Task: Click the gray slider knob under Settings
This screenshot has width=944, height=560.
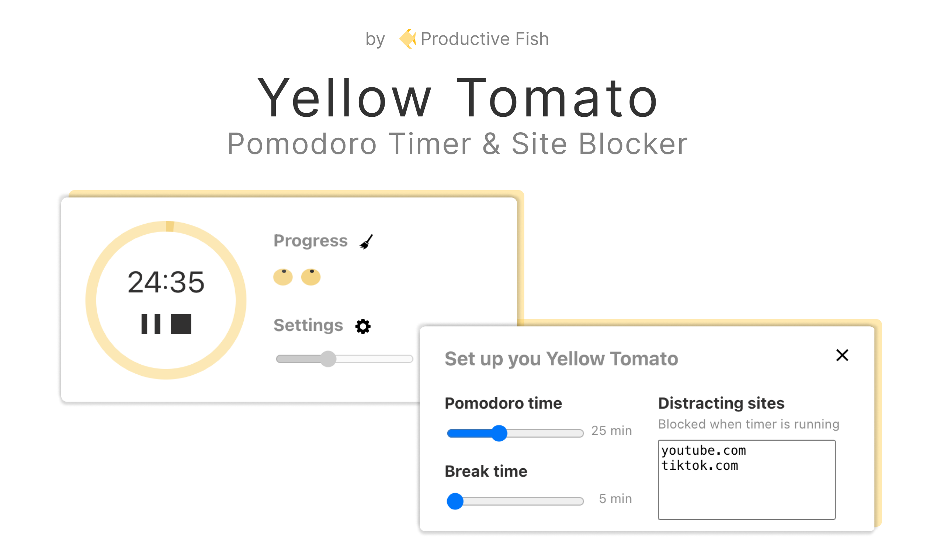Action: coord(328,359)
